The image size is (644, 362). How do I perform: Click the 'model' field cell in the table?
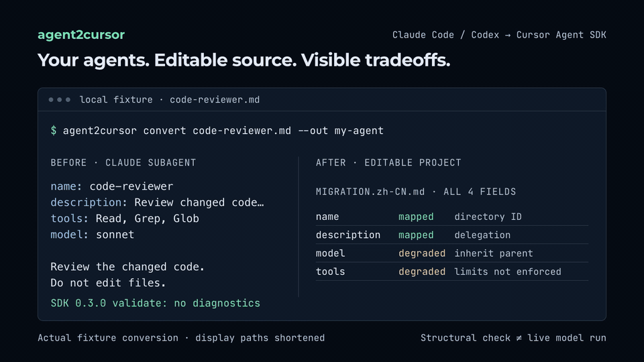coord(330,253)
